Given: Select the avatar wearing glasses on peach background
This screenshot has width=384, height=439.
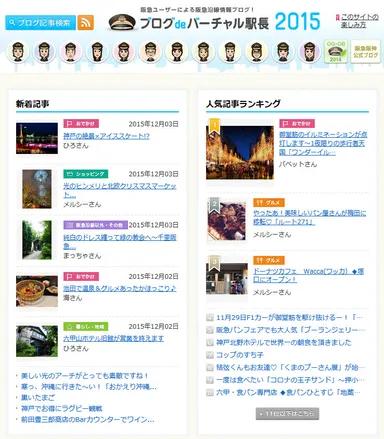Looking at the screenshot, I should point(150,52).
